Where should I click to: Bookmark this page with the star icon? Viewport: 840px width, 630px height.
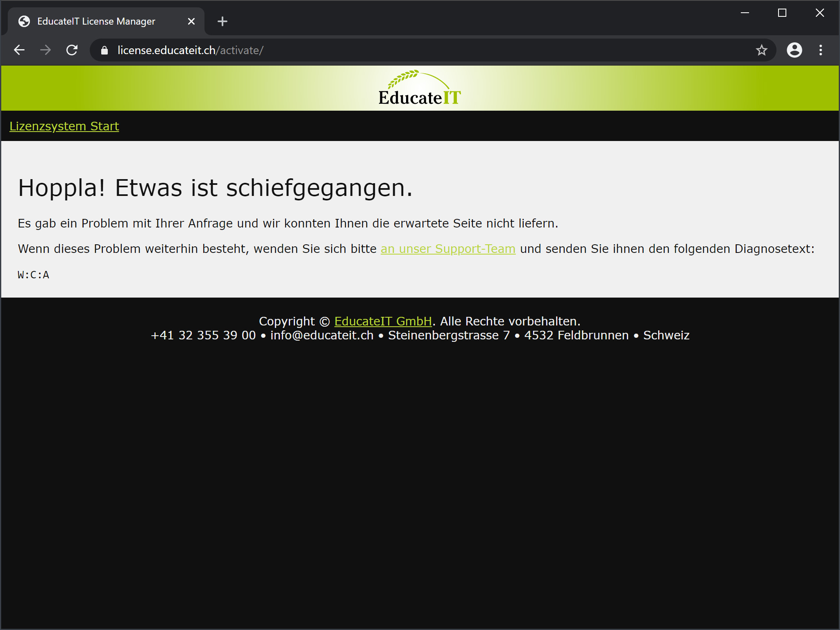click(761, 50)
